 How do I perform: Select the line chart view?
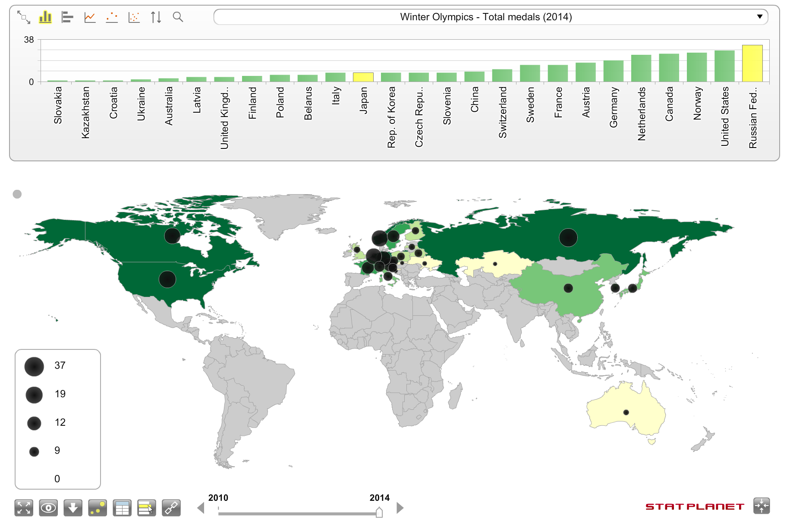tap(90, 17)
